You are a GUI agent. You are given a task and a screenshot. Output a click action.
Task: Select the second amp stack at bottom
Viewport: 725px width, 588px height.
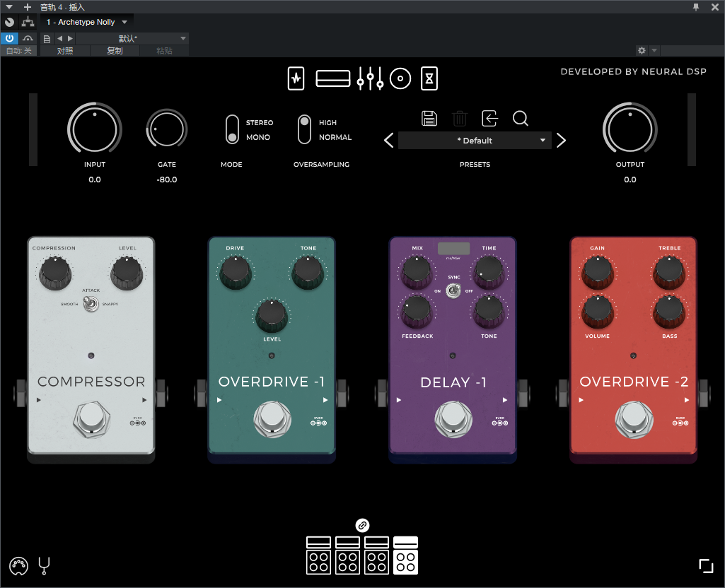pos(348,555)
